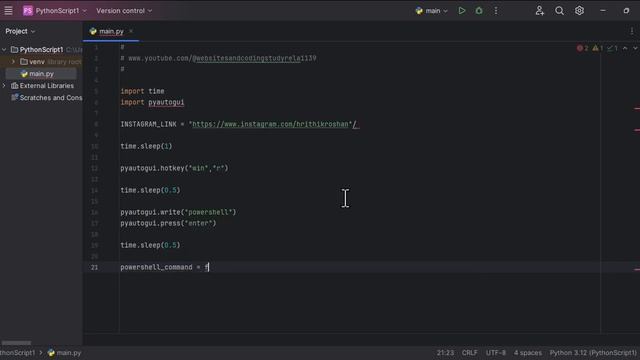Screen dimensions: 640x360
Task: Click the cursor position 21:23 indicator
Action: (445, 353)
